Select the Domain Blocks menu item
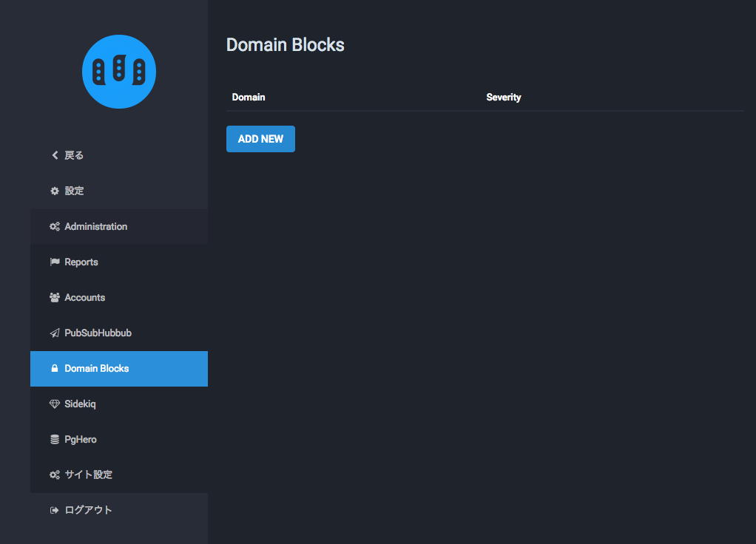Viewport: 756px width, 544px height. 119,369
